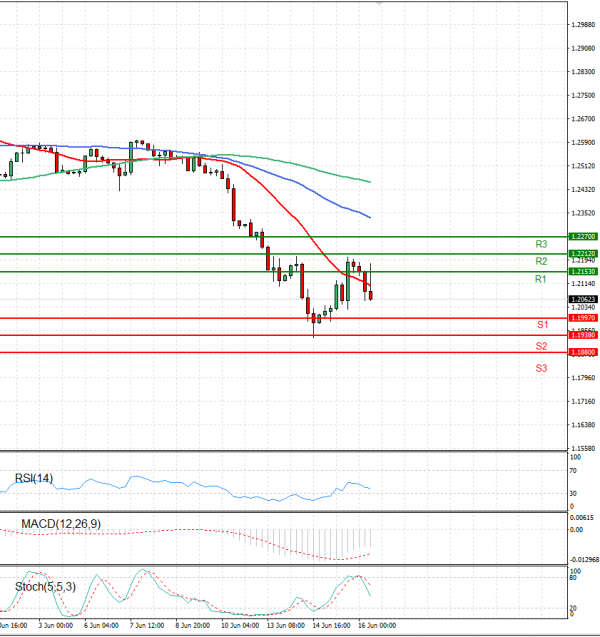This screenshot has height=637, width=600.
Task: Click the R1 resistance label
Action: [540, 279]
